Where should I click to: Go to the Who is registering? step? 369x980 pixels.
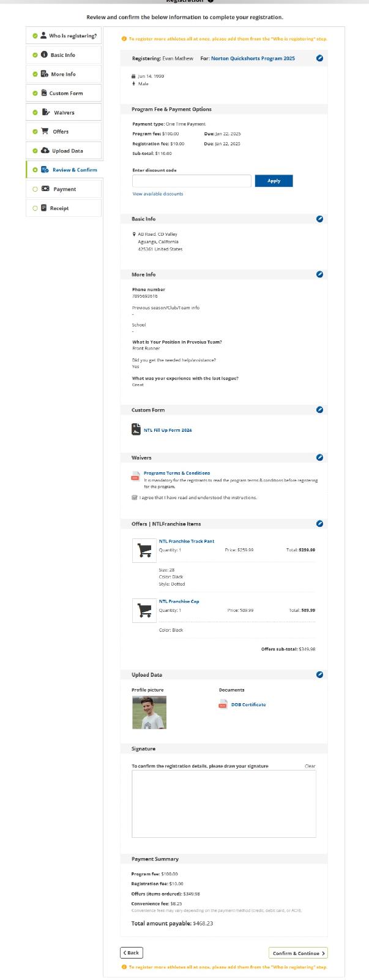[64, 36]
